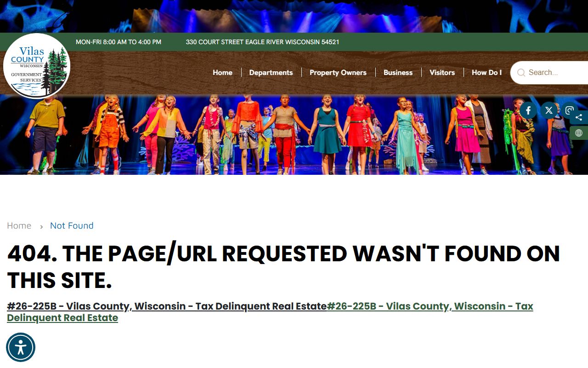Open the black #26-225B Tax Delinquent link
This screenshot has height=368, width=588.
[166, 306]
